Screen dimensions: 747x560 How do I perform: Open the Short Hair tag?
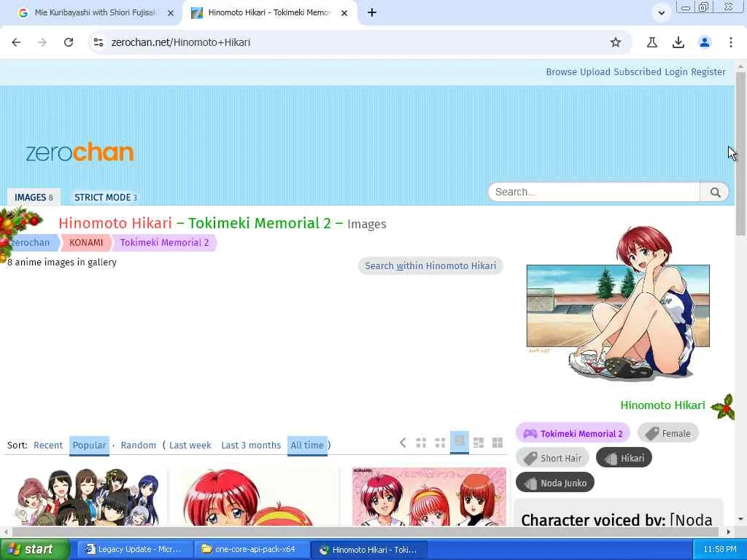click(x=553, y=458)
